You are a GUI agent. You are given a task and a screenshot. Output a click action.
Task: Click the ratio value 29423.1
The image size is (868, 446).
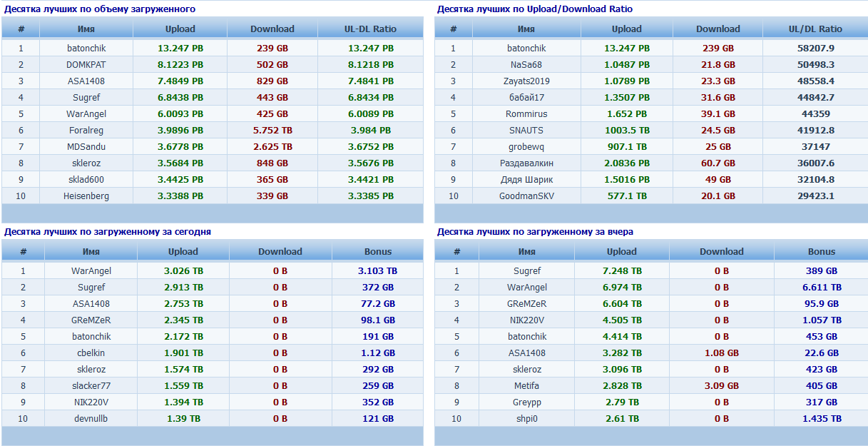point(816,196)
